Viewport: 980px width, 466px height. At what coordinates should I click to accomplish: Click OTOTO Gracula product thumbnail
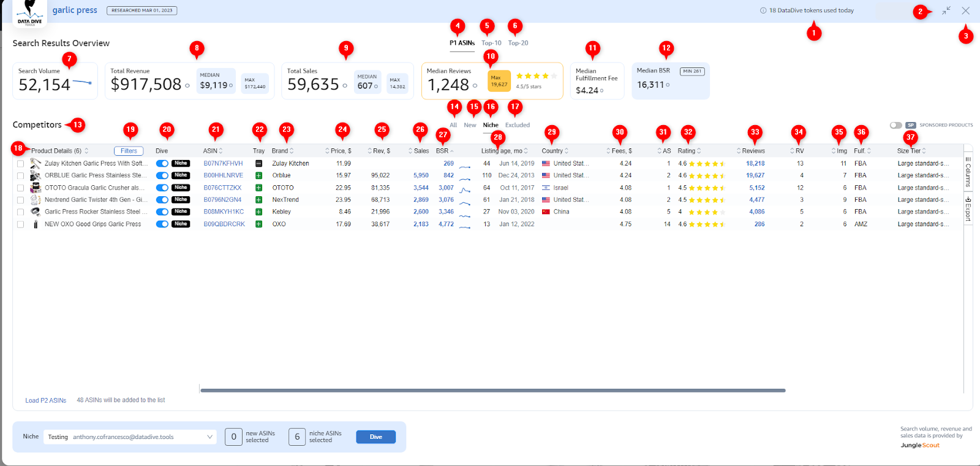(36, 188)
